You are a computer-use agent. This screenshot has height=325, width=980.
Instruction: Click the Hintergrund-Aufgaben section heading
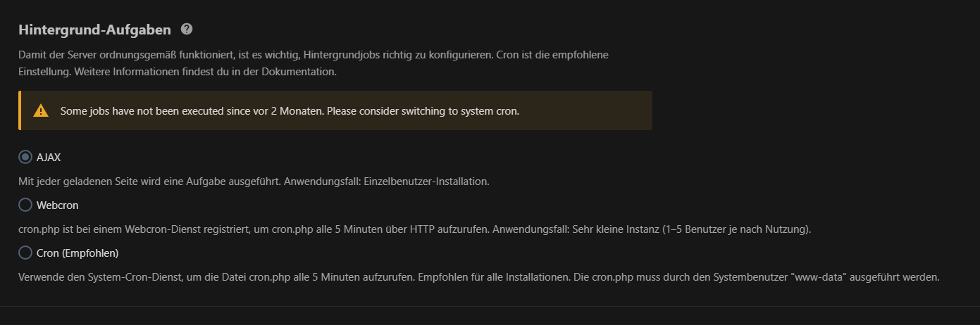pos(94,30)
